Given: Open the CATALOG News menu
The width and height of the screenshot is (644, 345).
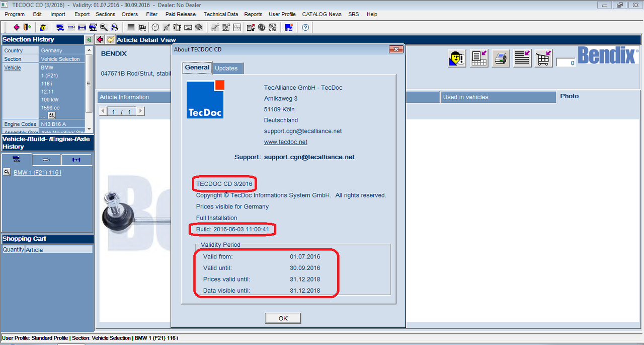Looking at the screenshot, I should pos(321,14).
